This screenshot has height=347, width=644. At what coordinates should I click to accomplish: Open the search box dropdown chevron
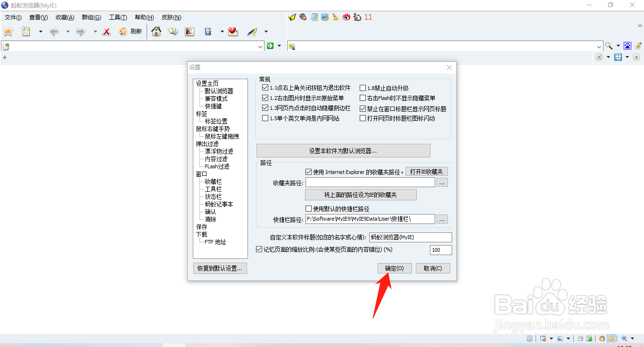[600, 46]
